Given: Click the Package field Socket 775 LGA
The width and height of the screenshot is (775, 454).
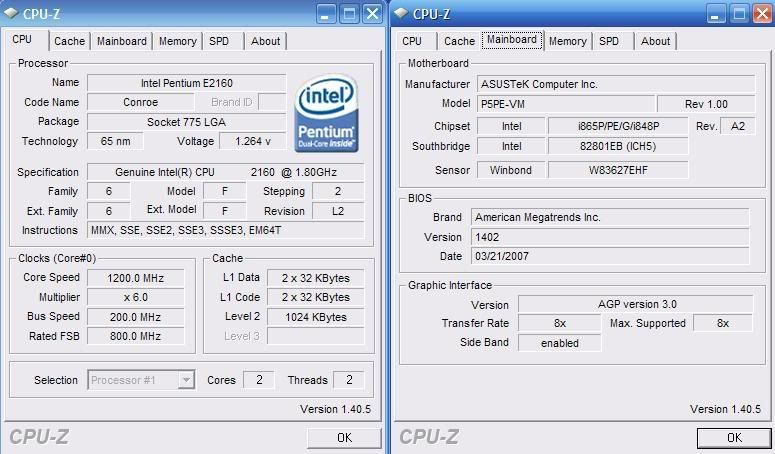Looking at the screenshot, I should tap(186, 122).
